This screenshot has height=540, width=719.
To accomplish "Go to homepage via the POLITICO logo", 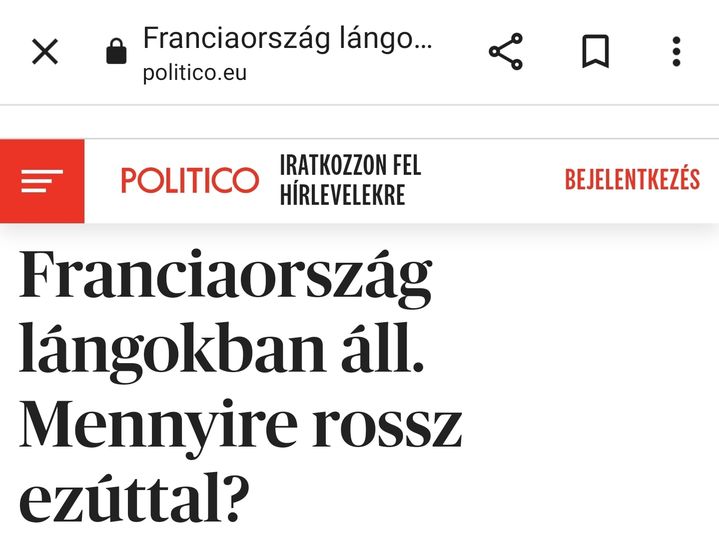I will (189, 181).
